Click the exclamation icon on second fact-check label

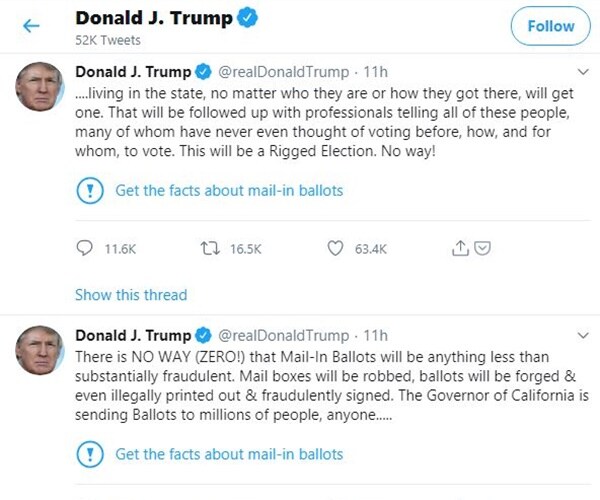[90, 453]
